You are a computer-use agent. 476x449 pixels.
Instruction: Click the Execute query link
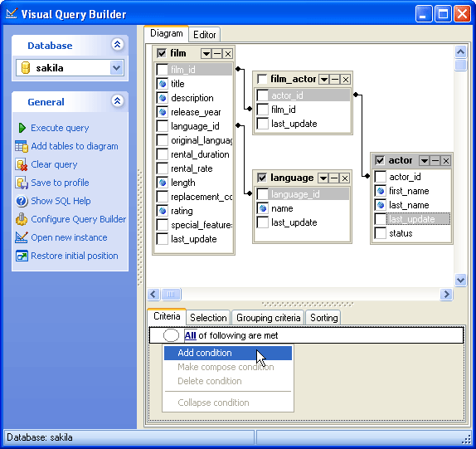pos(60,128)
